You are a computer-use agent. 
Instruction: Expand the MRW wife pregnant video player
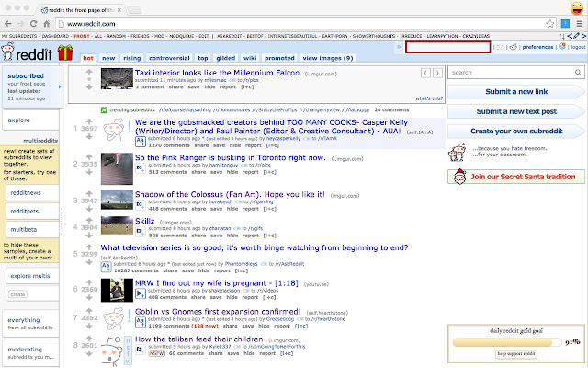coord(141,293)
